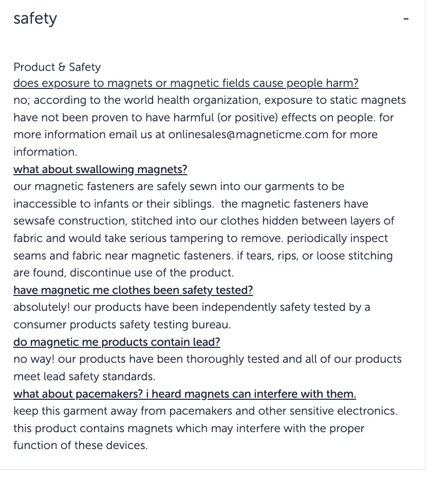The width and height of the screenshot is (448, 483).
Task: Open the clothes been safety tested link
Action: click(x=133, y=290)
